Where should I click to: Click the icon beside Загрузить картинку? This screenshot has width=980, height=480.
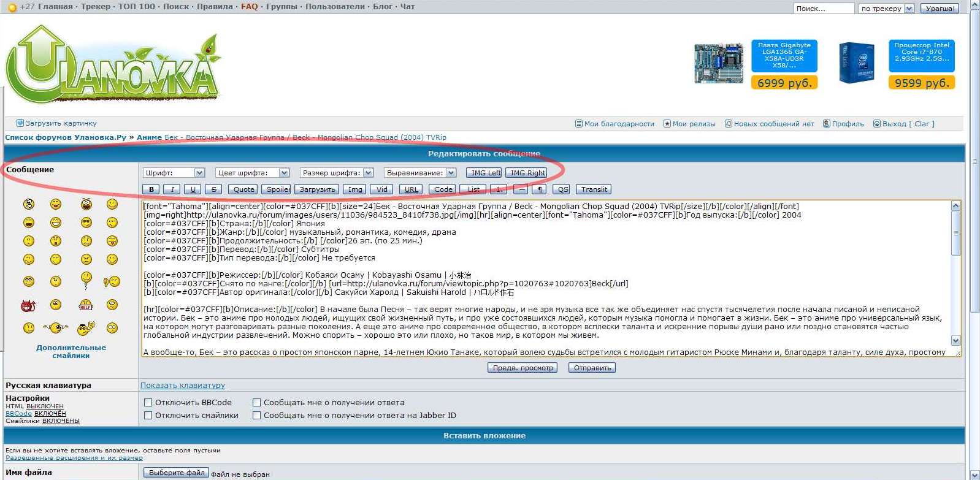[x=20, y=123]
